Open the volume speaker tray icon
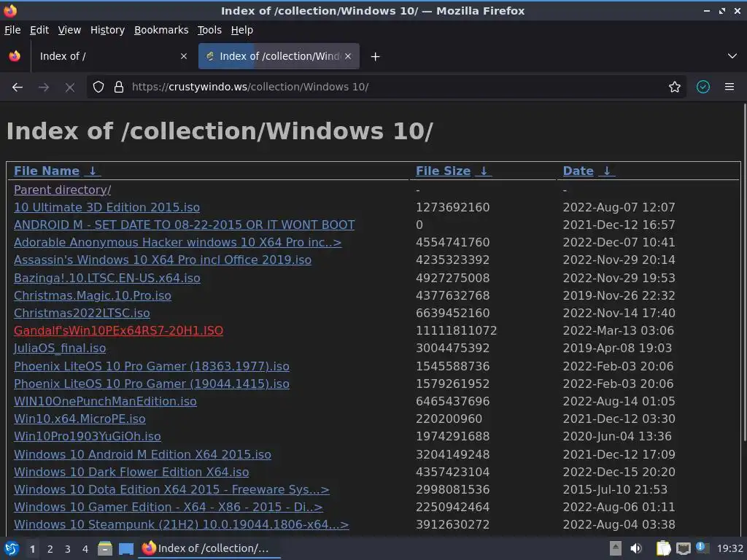The width and height of the screenshot is (747, 560). tap(636, 548)
